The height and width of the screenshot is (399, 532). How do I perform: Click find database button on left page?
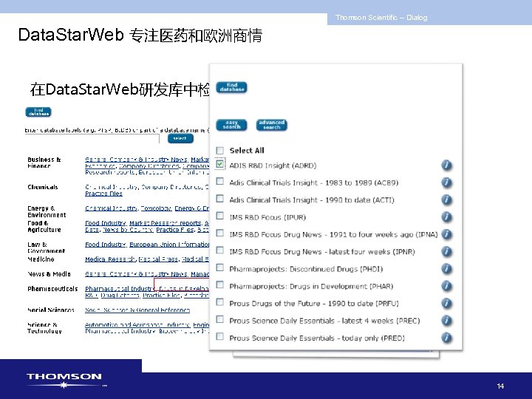point(38,112)
